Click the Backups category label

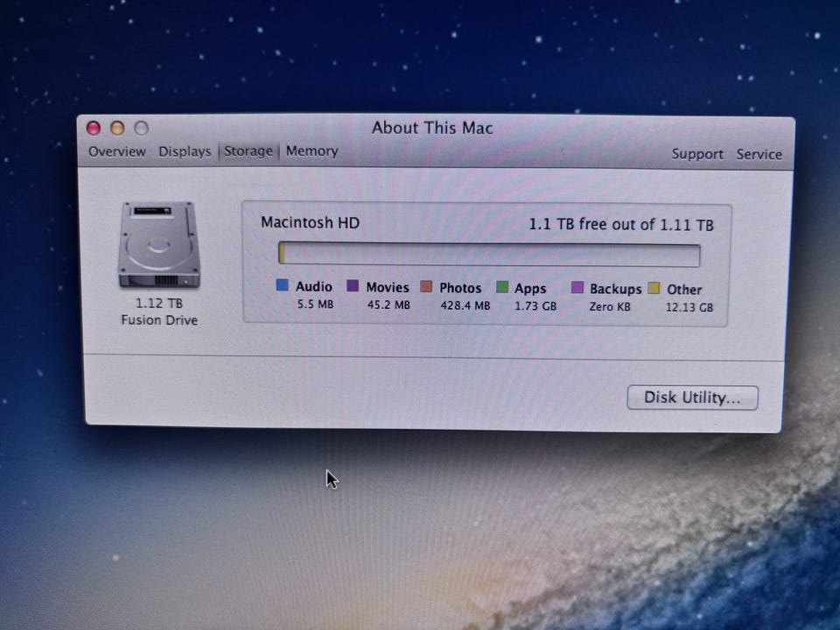615,290
